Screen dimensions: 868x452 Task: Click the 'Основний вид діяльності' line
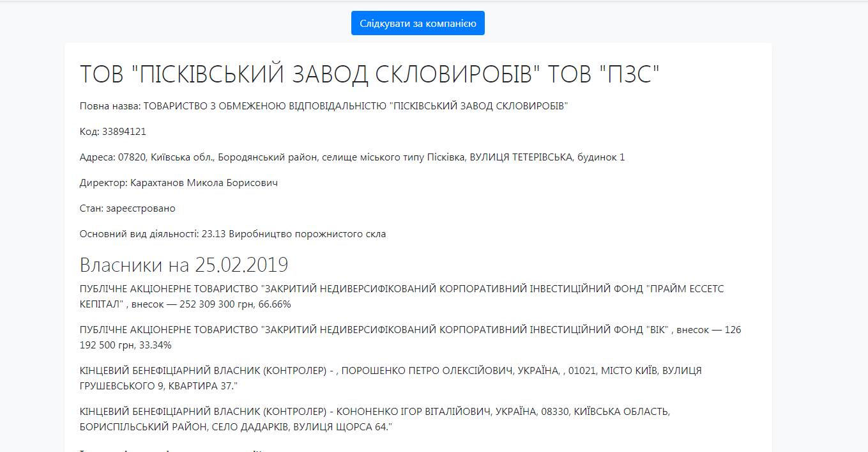[232, 234]
